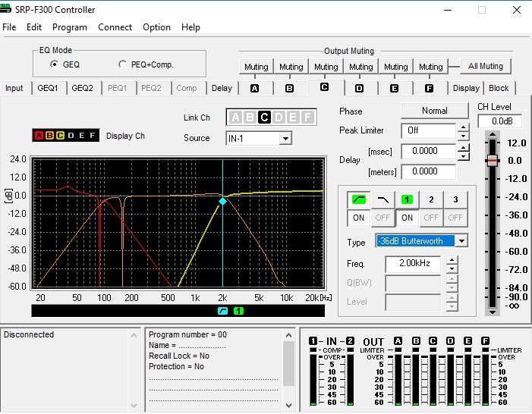The image size is (532, 414).
Task: Select the GEQ radio button
Action: click(54, 64)
